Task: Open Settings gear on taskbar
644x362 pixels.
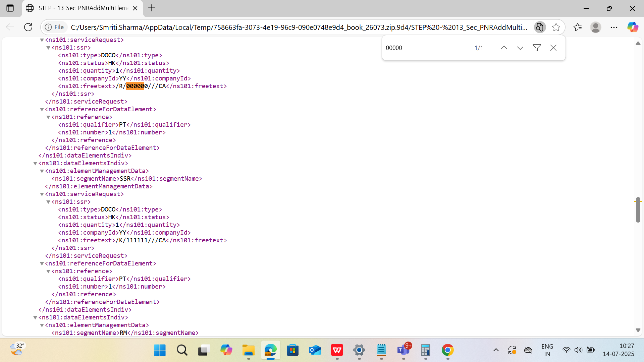Action: (359, 350)
